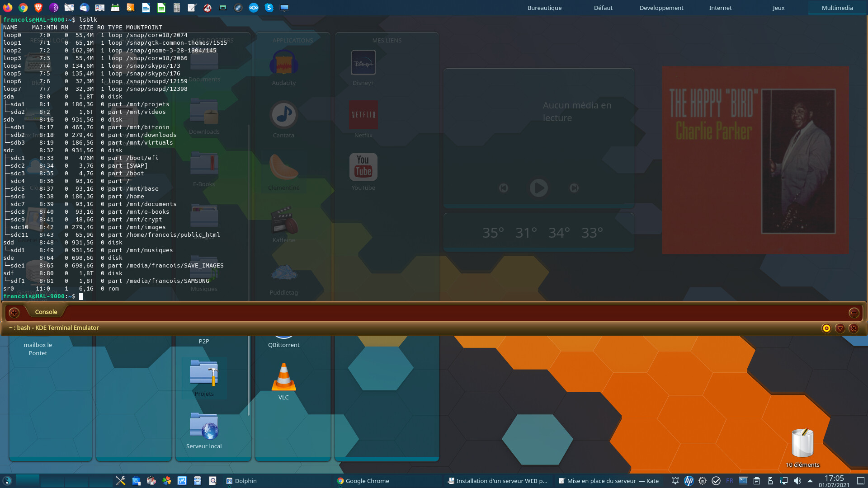Expand Internet menu category

tap(720, 8)
